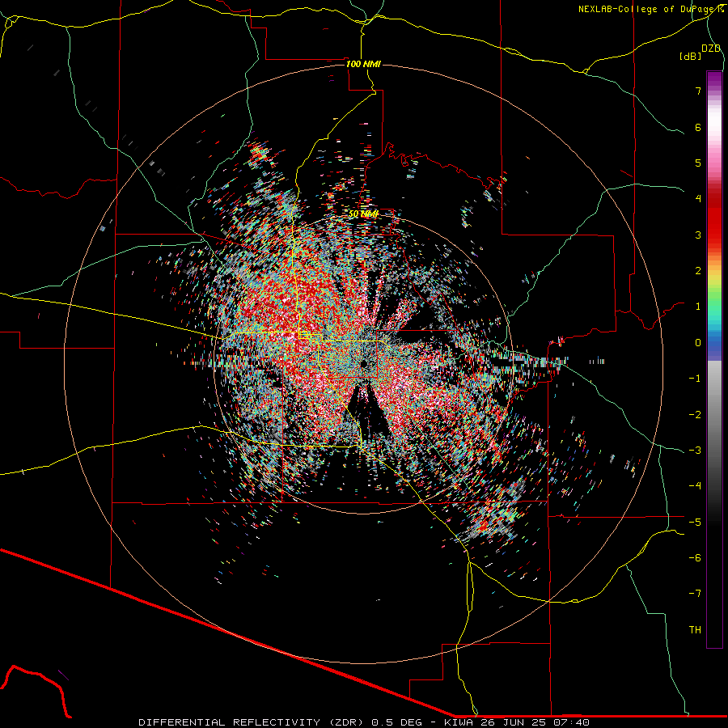Click the -6 value on the color scale
Image resolution: width=728 pixels, height=728 pixels.
click(695, 558)
